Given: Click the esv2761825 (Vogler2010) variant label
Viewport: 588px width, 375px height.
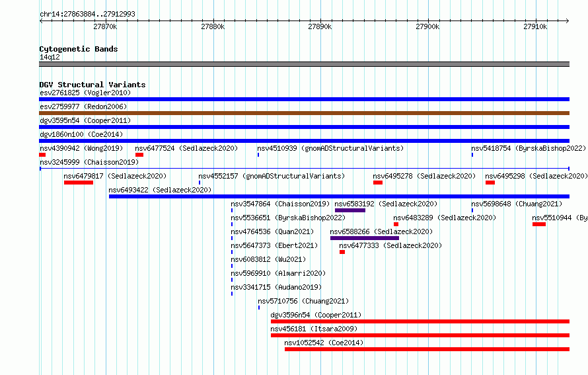Looking at the screenshot, I should (x=85, y=93).
